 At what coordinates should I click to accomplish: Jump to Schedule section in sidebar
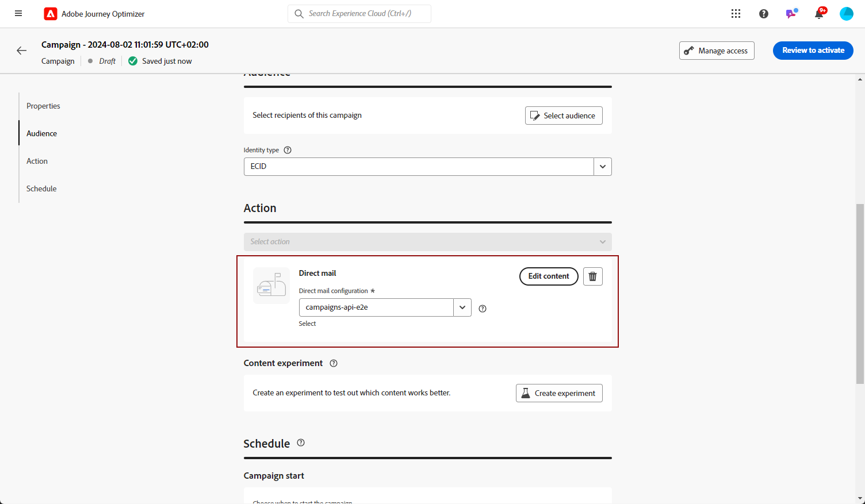click(x=41, y=188)
